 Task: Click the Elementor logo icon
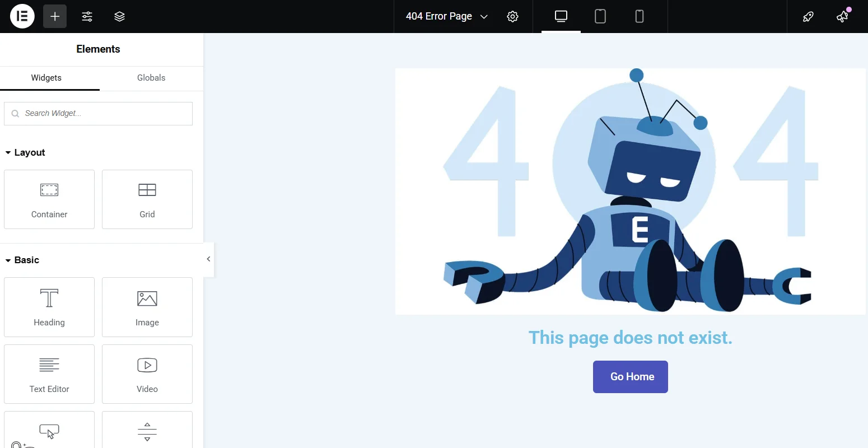[x=22, y=16]
